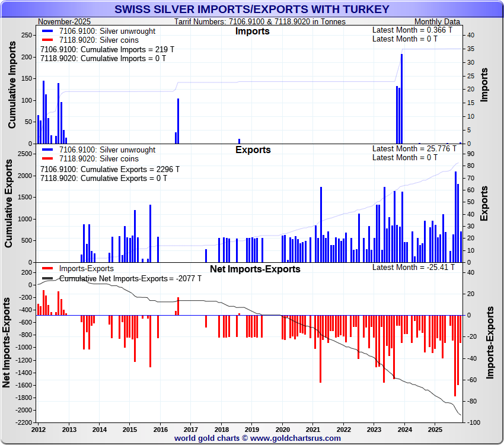Click 'Latest Month = 0 T' in Imports panel

(x=404, y=39)
